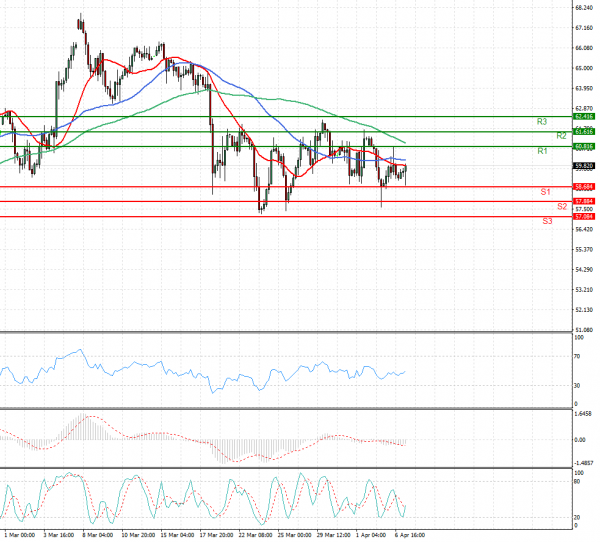Click the RSI panel 100 level label
Image resolution: width=600 pixels, height=542 pixels.
(x=579, y=338)
